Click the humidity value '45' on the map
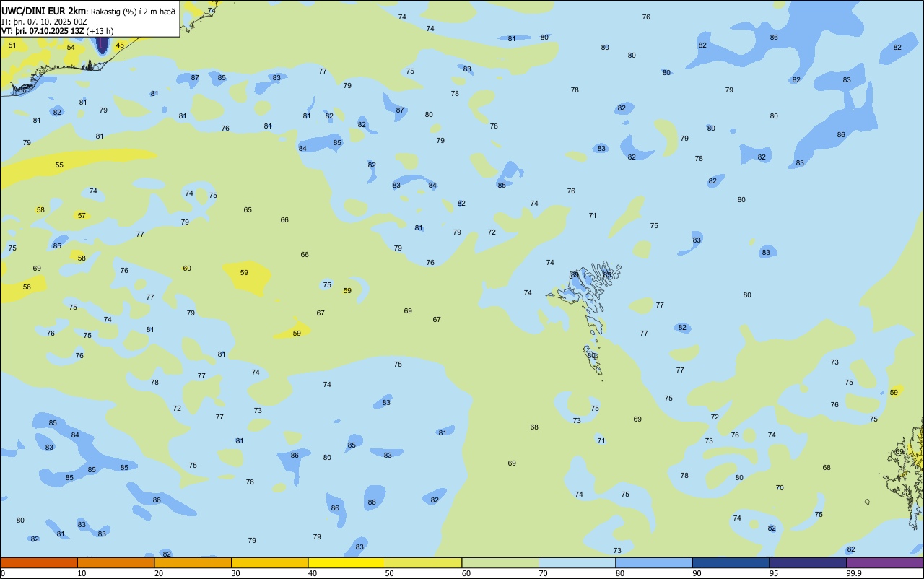Viewport: 924px width, 579px height. click(x=120, y=45)
